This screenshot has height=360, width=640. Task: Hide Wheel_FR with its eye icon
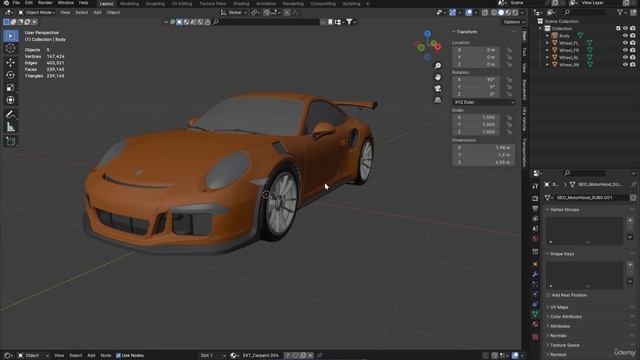(625, 50)
